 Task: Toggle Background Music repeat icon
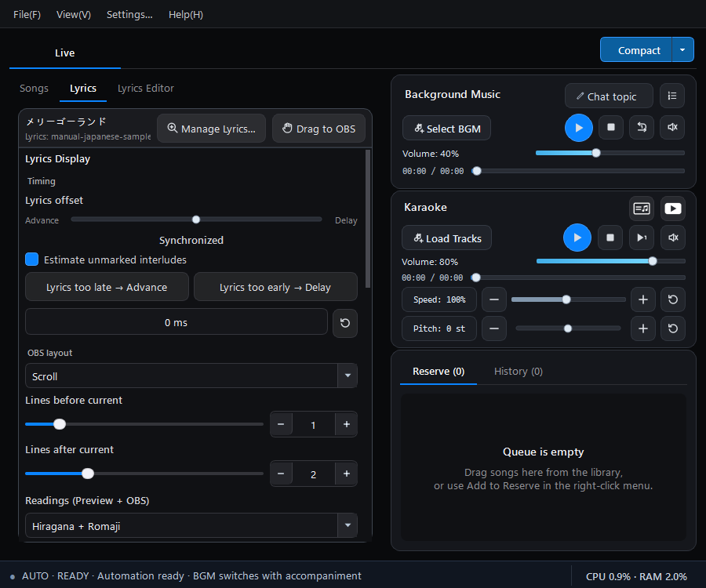point(642,127)
